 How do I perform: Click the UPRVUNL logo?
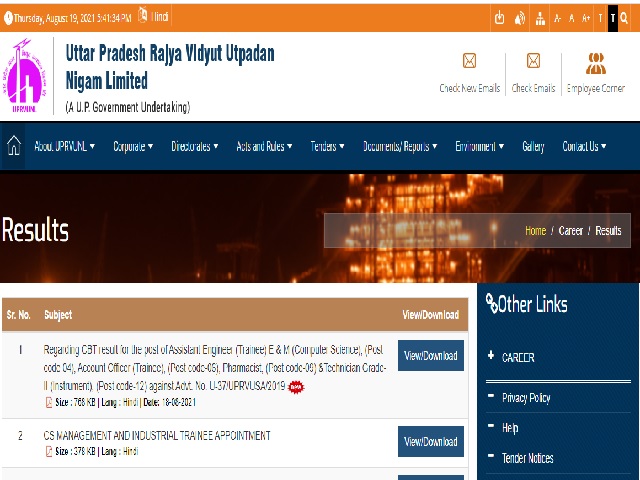pos(24,76)
